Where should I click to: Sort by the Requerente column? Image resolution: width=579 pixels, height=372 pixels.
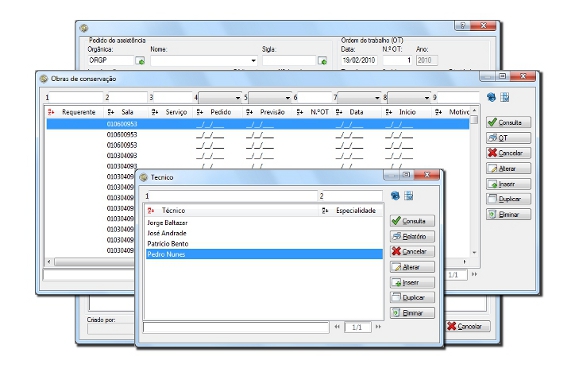coord(78,112)
